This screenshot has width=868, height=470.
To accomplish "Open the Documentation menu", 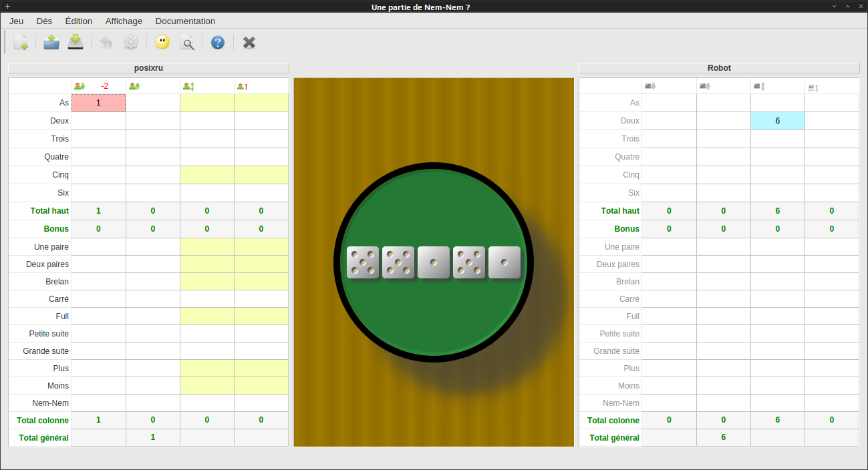I will (185, 21).
